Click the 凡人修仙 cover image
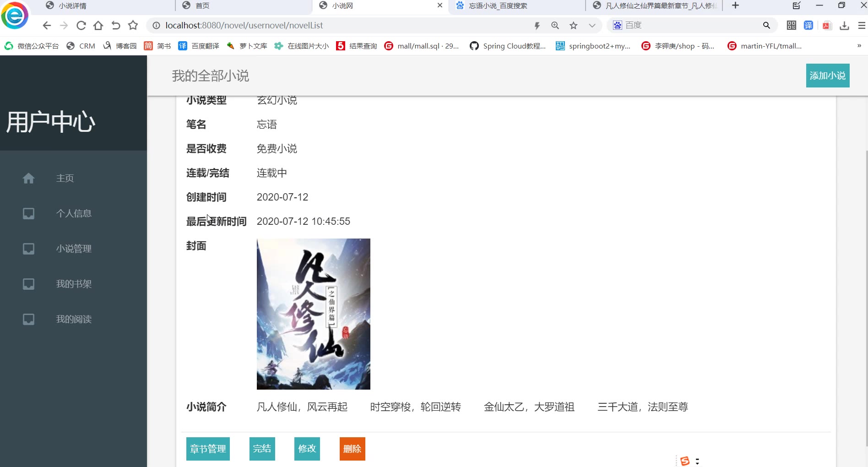The image size is (868, 467). (x=314, y=314)
